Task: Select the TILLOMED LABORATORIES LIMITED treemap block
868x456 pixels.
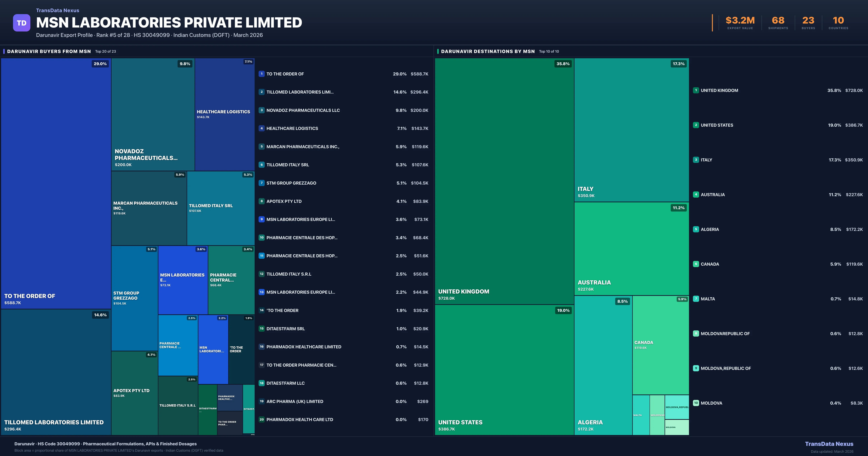Action: (x=56, y=371)
